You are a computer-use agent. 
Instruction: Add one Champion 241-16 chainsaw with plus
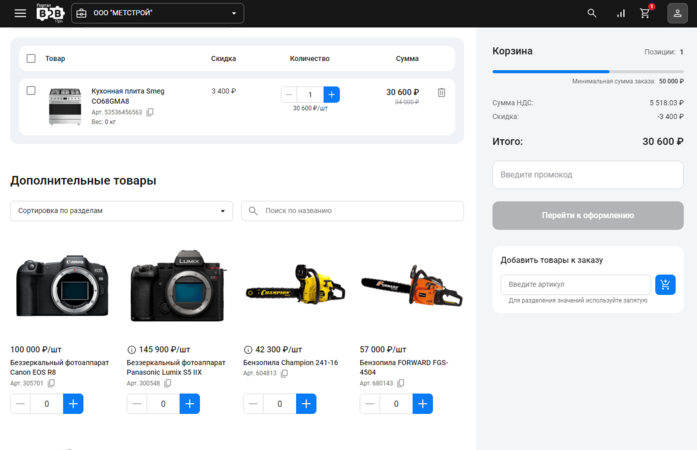pos(306,404)
